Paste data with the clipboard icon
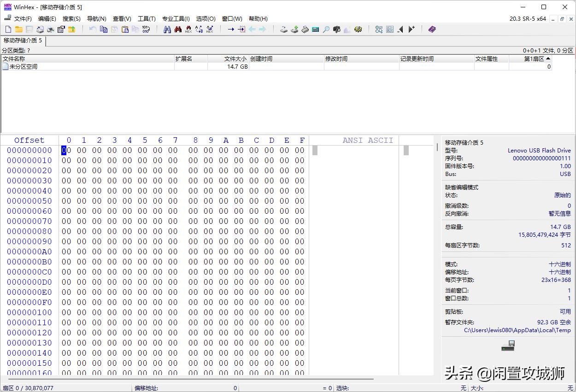Screen dimensions: 576x392 (x=125, y=29)
